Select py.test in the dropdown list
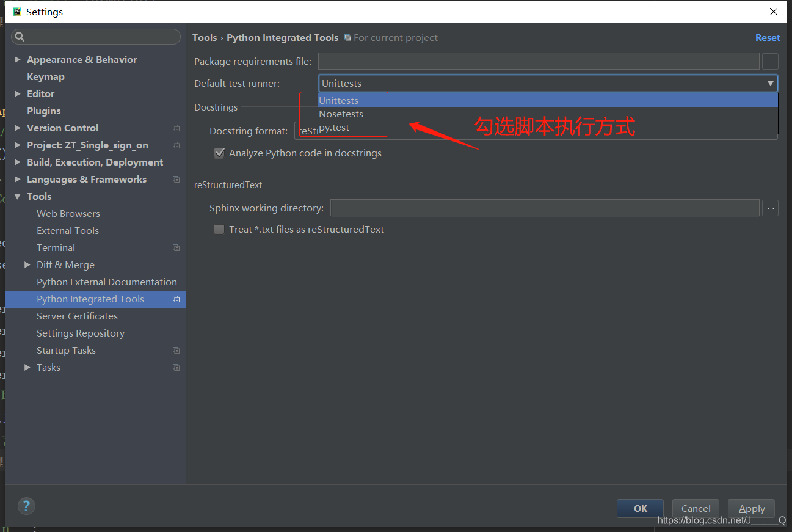The height and width of the screenshot is (532, 792). pyautogui.click(x=548, y=128)
